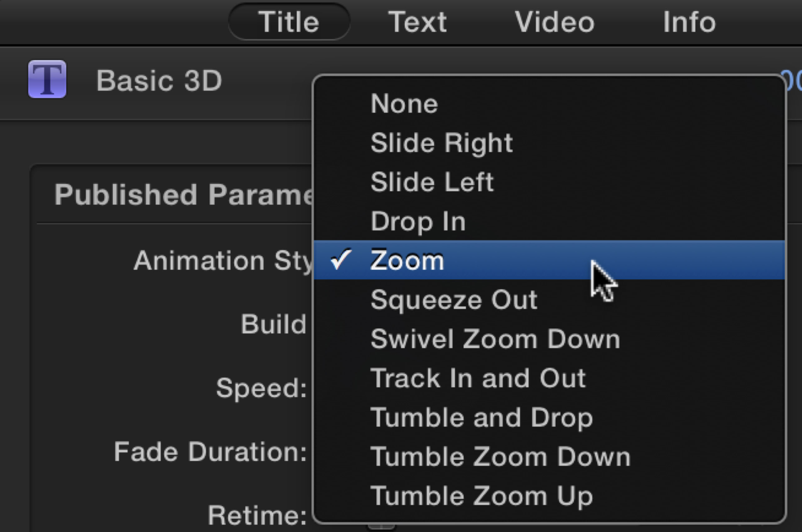Select Squeeze Out animation style

(454, 300)
